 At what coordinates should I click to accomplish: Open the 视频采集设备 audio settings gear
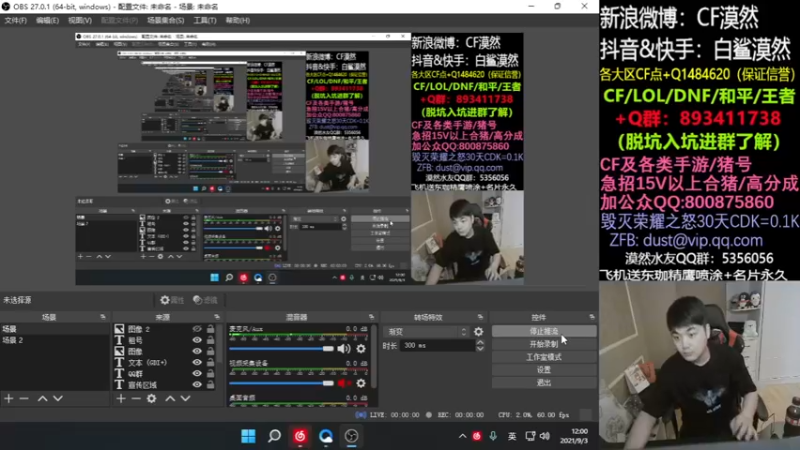coord(361,383)
